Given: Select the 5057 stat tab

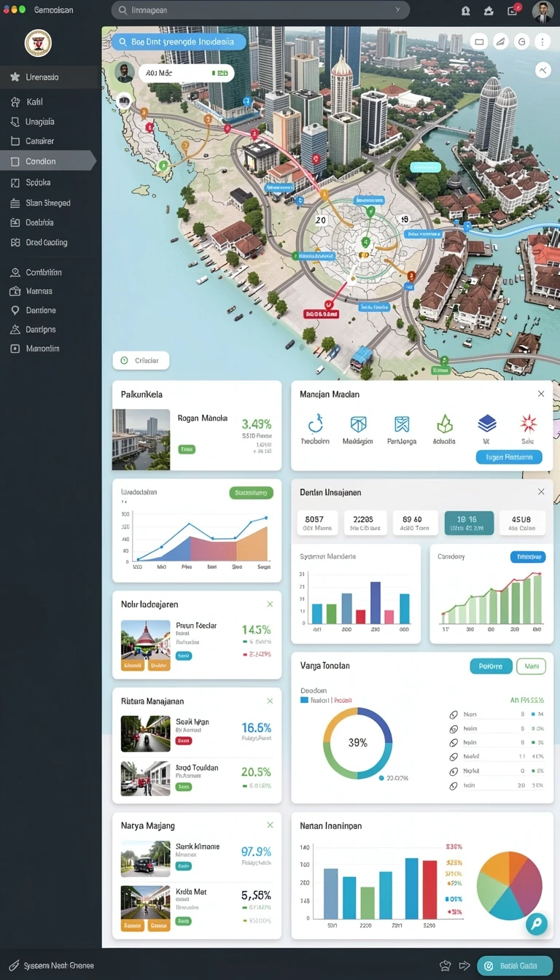Looking at the screenshot, I should [319, 523].
